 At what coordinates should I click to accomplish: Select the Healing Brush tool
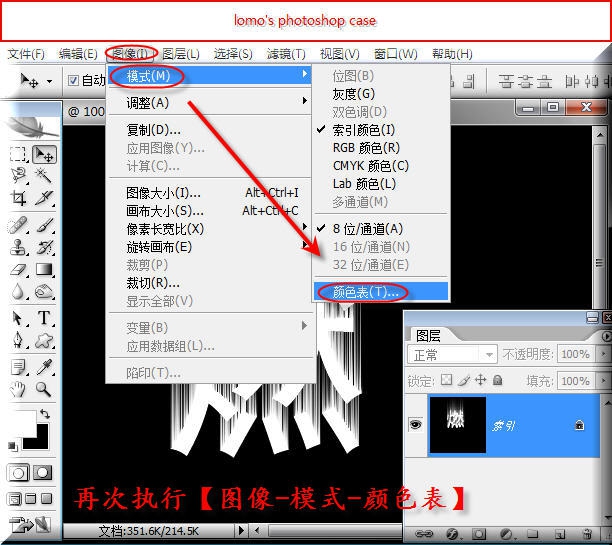(18, 225)
